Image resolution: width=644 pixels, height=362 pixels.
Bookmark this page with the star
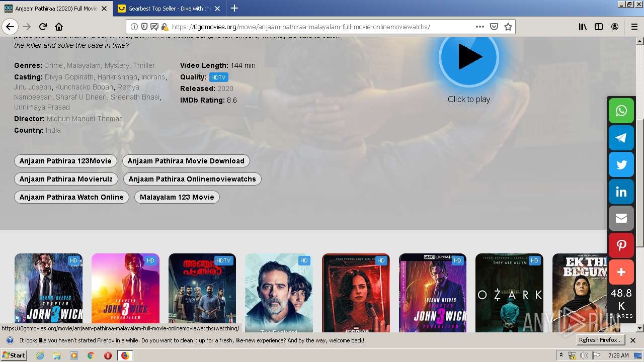pos(508,27)
